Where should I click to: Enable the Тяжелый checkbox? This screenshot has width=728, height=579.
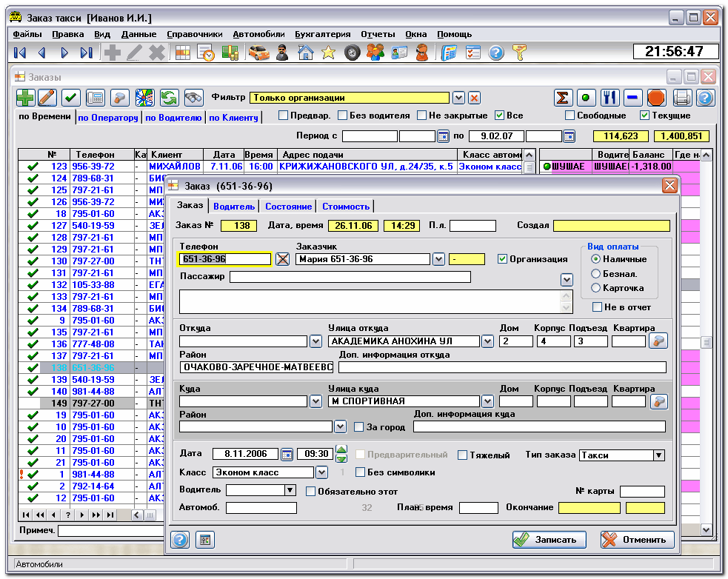point(463,455)
